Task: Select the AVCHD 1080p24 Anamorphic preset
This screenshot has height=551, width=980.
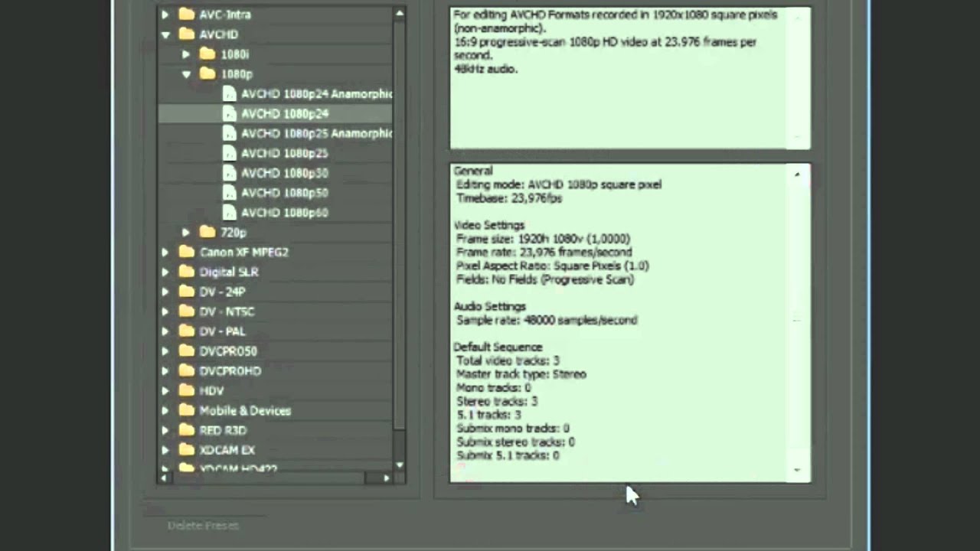Action: [x=317, y=94]
